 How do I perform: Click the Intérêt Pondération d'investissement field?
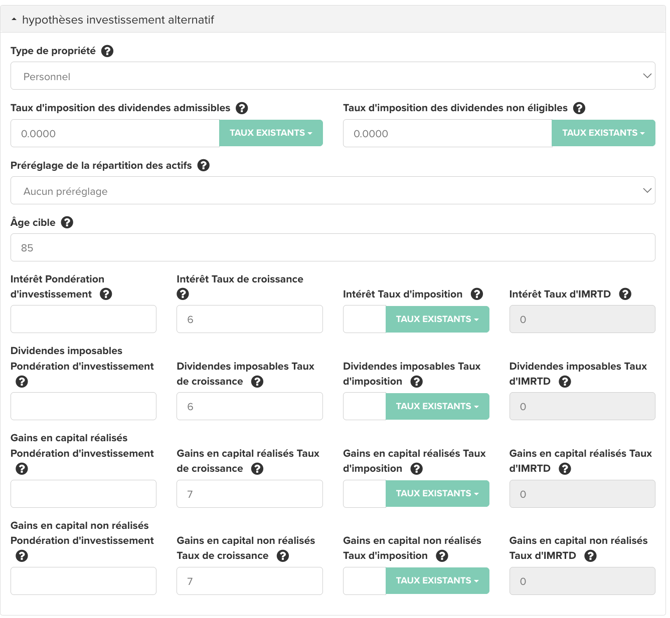[83, 319]
